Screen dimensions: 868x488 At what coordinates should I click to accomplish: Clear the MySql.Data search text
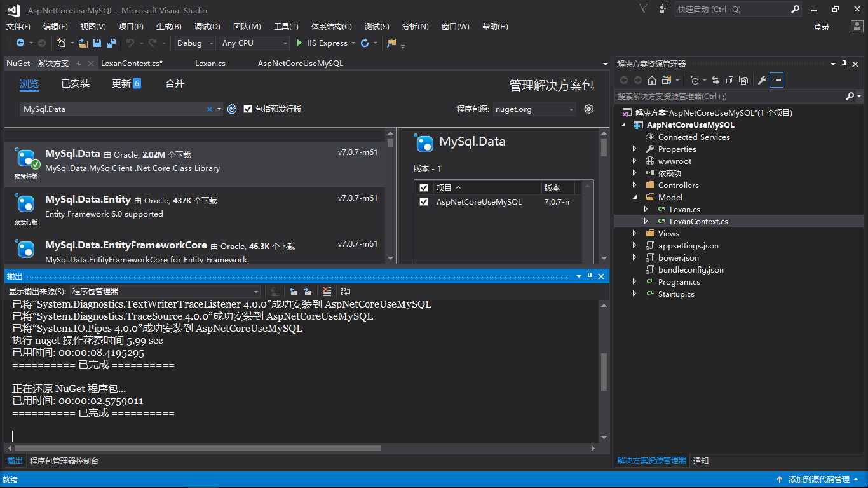pyautogui.click(x=209, y=109)
